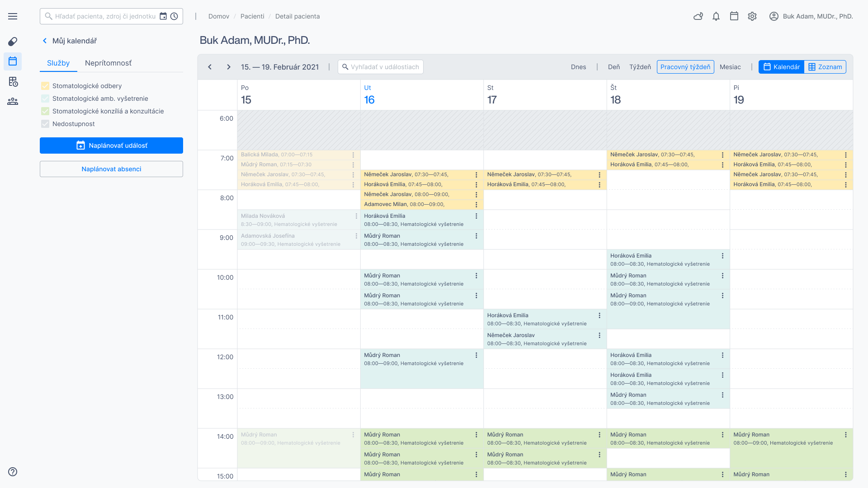Open options for Friday 14:00 Můdrý Roman event
Screen dimensions: 868x488
tap(846, 435)
